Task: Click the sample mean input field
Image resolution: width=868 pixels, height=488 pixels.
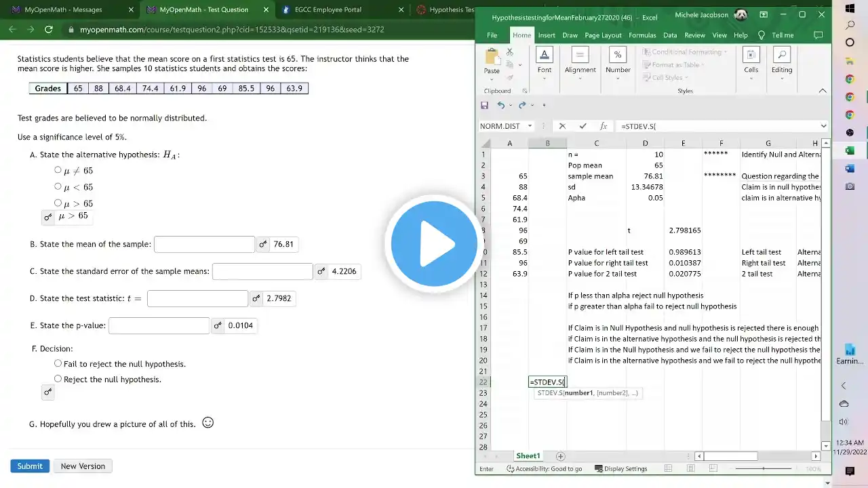Action: click(x=204, y=244)
